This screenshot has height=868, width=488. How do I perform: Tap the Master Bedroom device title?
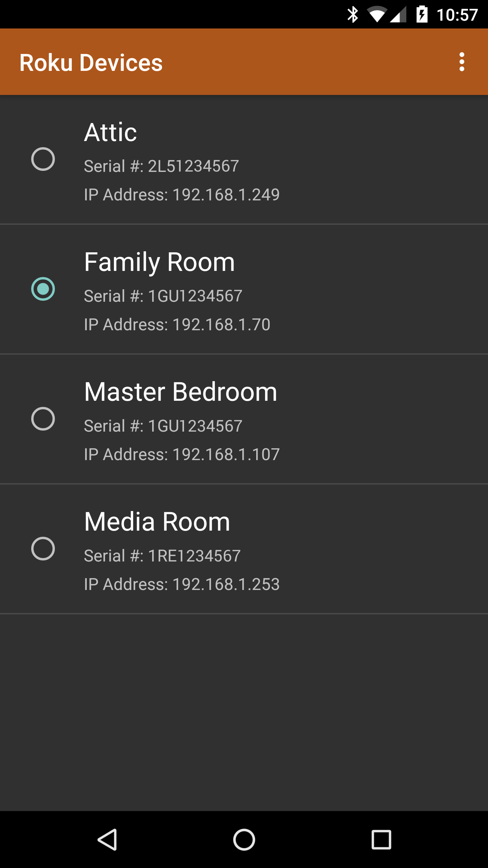pyautogui.click(x=181, y=392)
